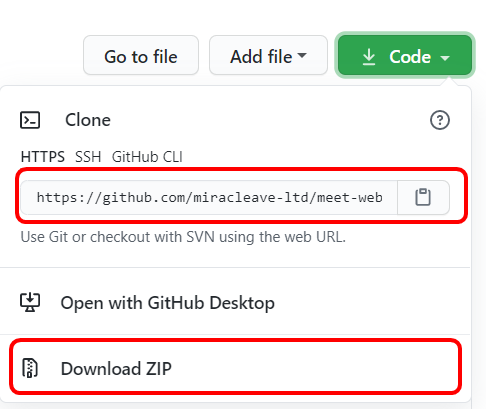
Task: Switch to the GitHub CLI tab
Action: tap(147, 156)
